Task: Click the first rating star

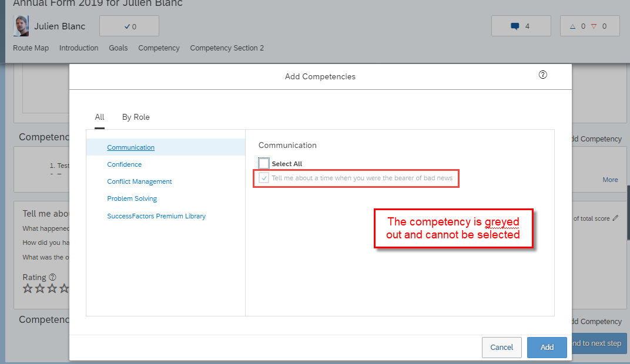Action: tap(27, 288)
